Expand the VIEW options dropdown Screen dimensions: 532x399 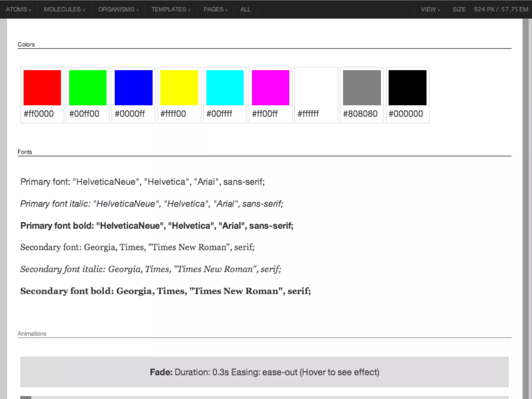click(x=430, y=9)
